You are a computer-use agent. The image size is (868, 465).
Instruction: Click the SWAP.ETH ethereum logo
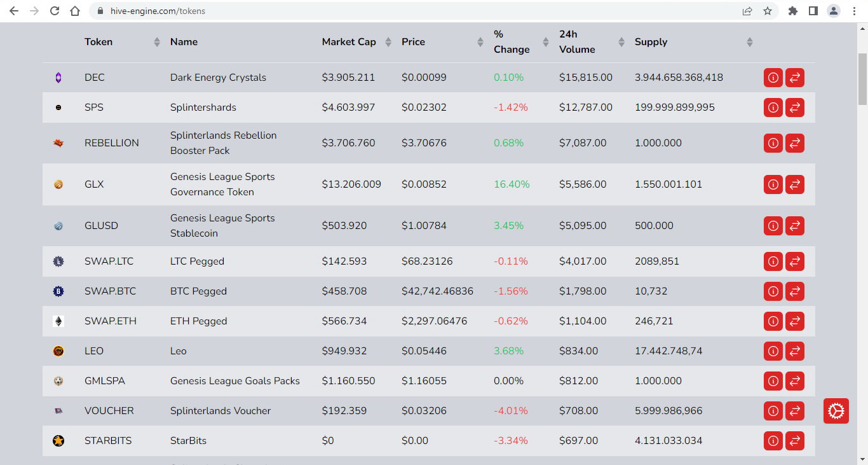58,321
